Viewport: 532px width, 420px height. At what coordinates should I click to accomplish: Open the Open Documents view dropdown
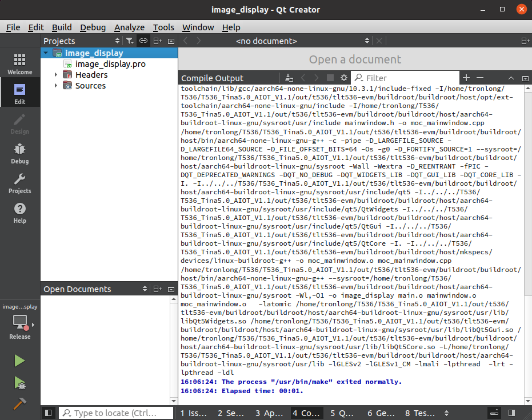pyautogui.click(x=95, y=289)
